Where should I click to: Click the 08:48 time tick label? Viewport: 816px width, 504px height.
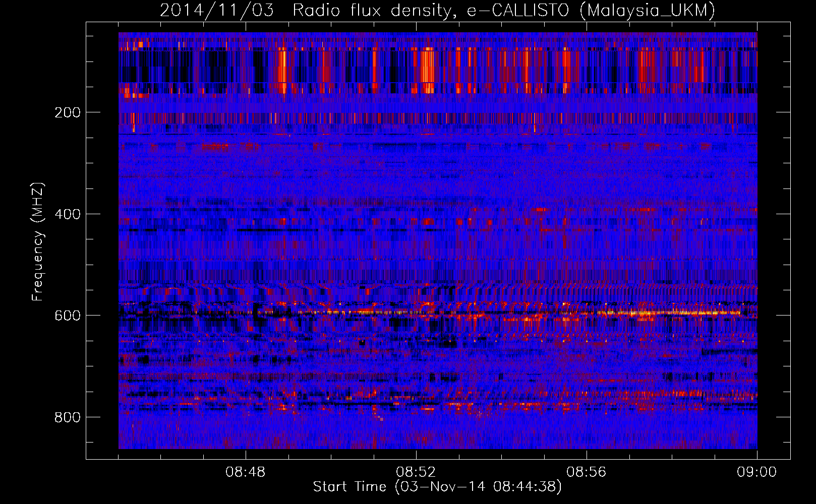(246, 472)
